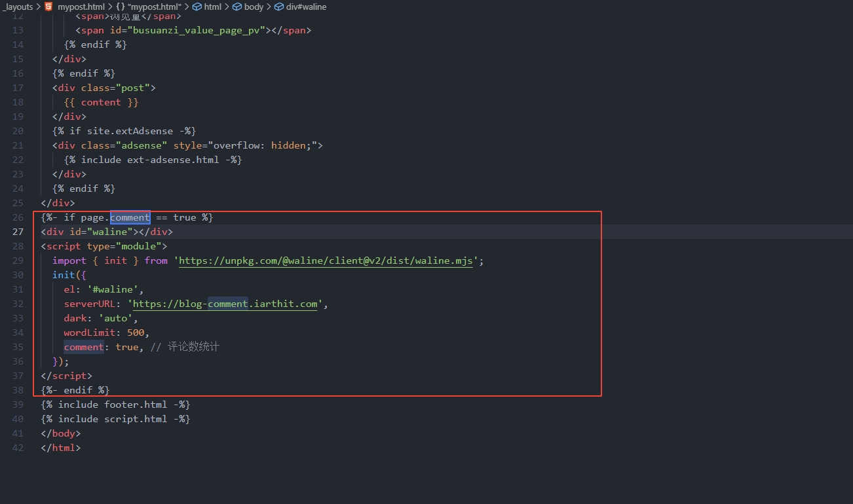Click the {%- endif %} tag on line 38
Image resolution: width=853 pixels, height=504 pixels.
(75, 390)
